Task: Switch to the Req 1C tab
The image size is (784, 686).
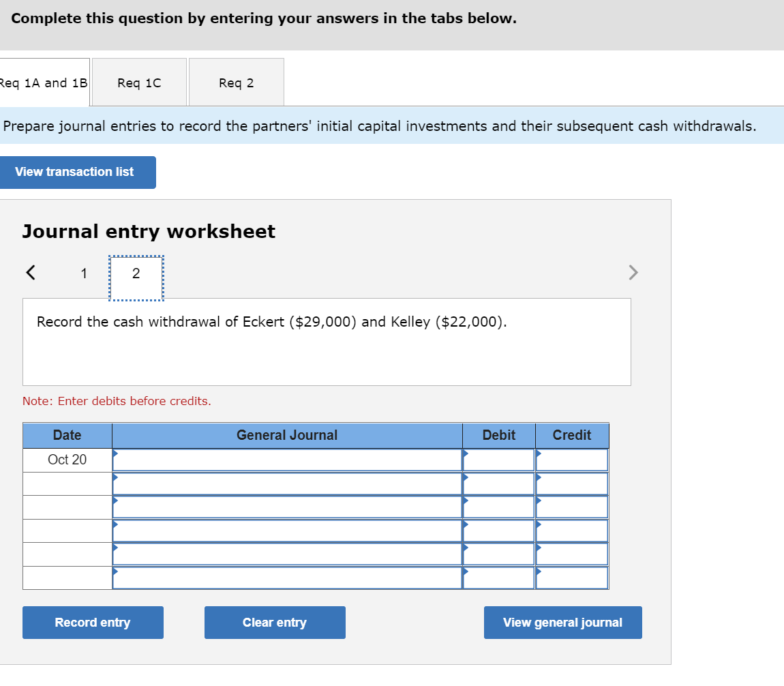Action: pos(138,82)
